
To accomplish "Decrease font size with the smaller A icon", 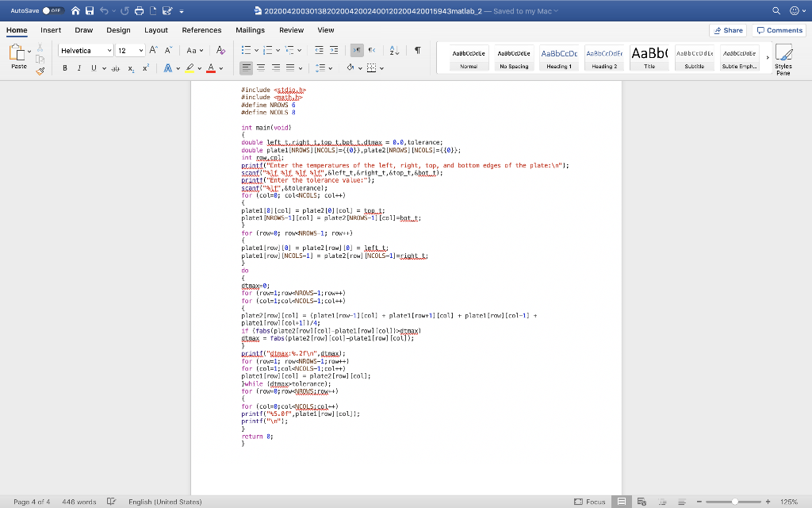I will (168, 50).
